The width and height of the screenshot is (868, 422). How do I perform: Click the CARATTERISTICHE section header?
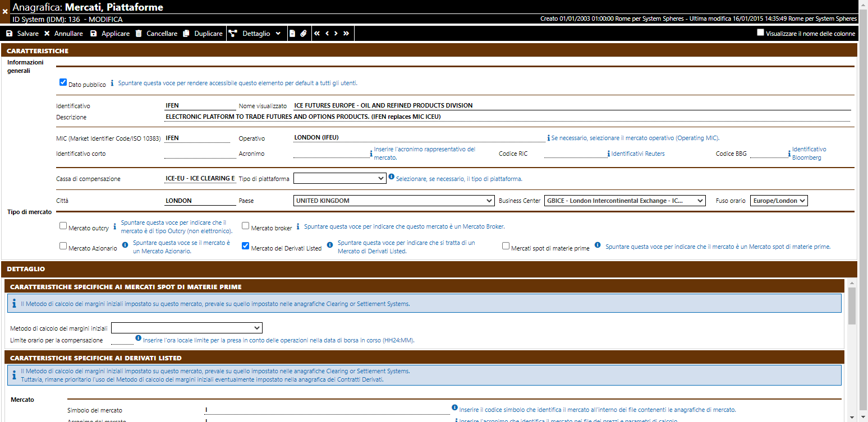(x=430, y=51)
